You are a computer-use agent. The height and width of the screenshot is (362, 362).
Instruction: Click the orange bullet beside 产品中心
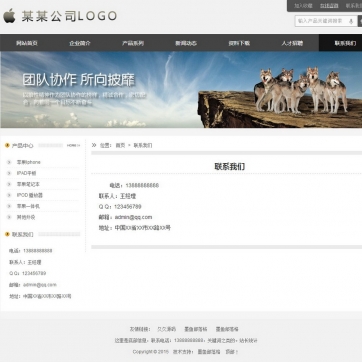[7, 145]
